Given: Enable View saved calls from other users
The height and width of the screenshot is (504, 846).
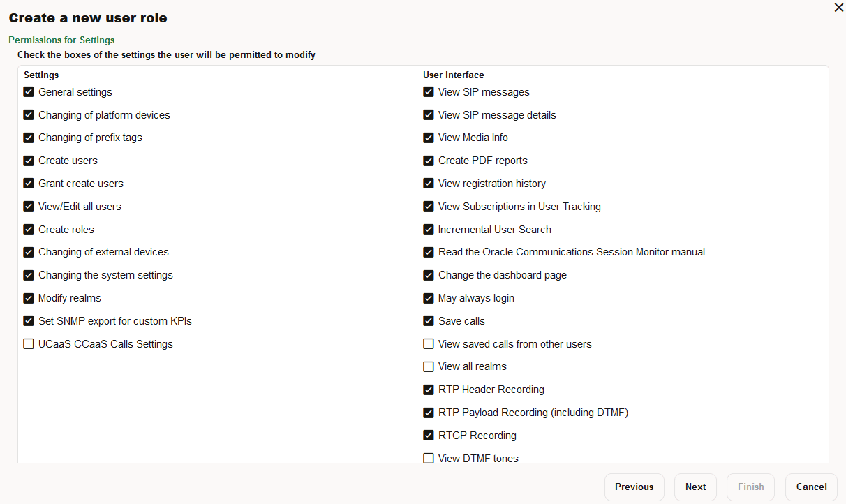Looking at the screenshot, I should pyautogui.click(x=428, y=343).
